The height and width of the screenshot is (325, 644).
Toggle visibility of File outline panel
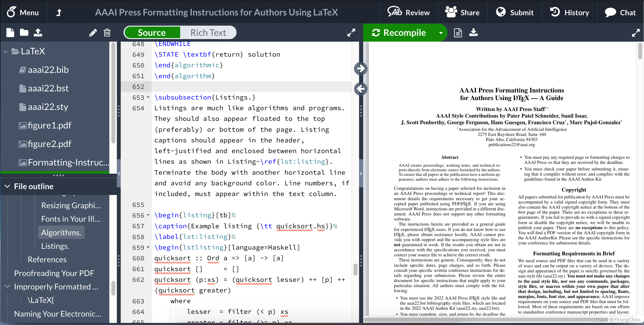tap(7, 186)
